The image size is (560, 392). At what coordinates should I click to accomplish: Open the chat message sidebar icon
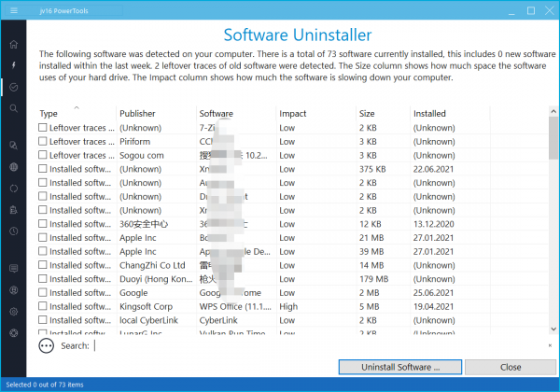click(x=14, y=269)
